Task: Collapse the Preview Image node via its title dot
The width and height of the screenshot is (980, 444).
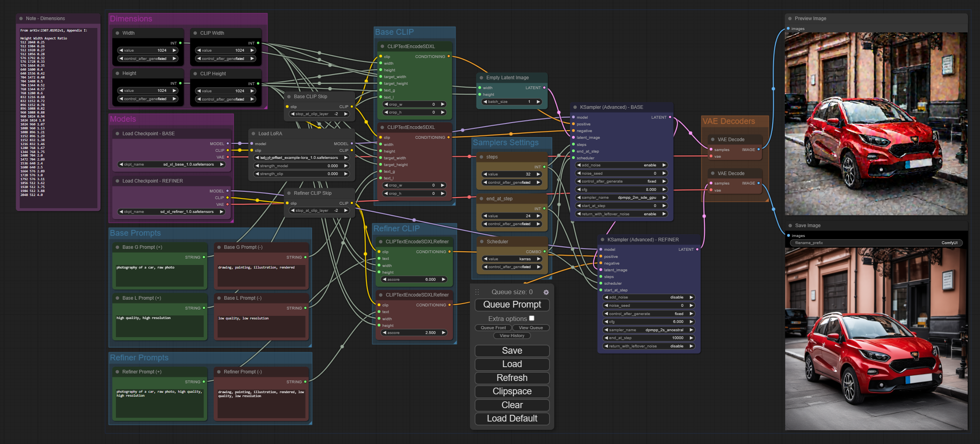Action: [x=790, y=19]
